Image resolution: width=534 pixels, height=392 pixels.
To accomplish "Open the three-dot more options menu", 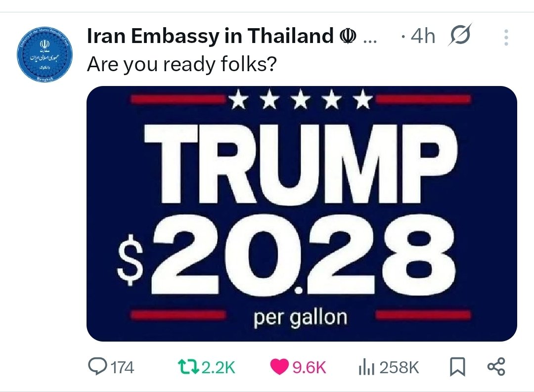I will click(x=506, y=37).
